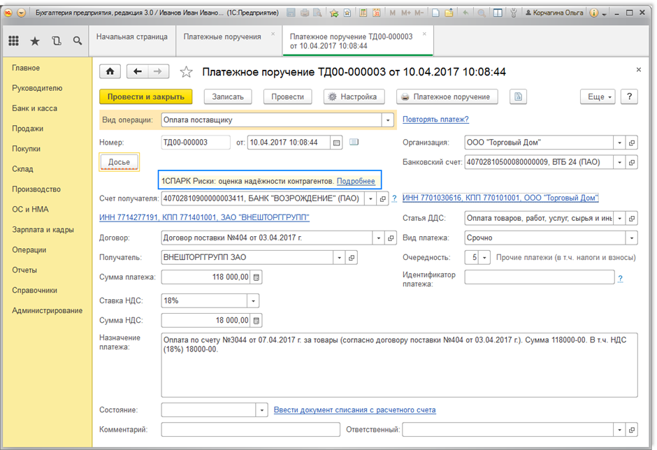Click the calculator icon in title bar
Screen dimensions: 657x450
(x=363, y=13)
